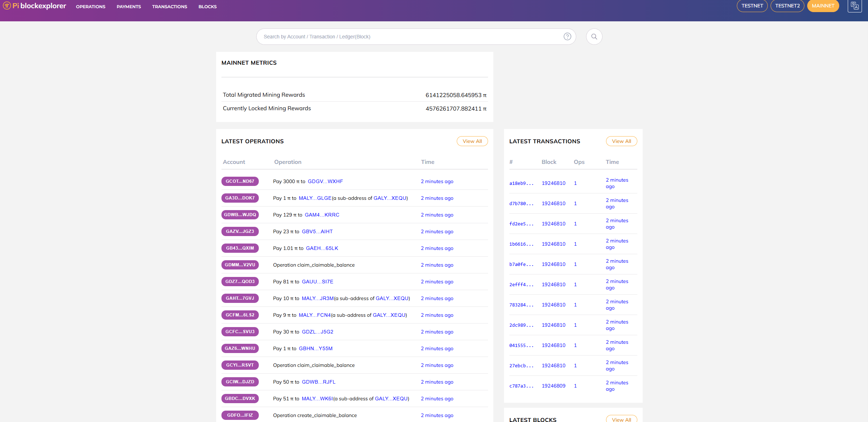Screen dimensions: 868x422
Task: Open transaction c787a3...
Action: pos(521,386)
